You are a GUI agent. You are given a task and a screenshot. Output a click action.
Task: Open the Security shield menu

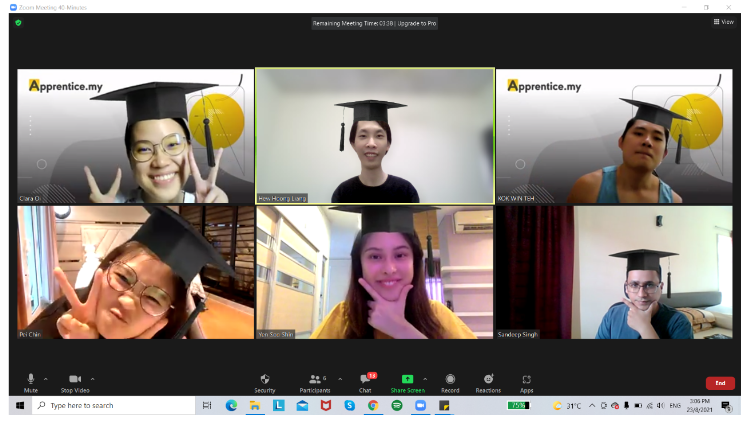click(x=265, y=381)
